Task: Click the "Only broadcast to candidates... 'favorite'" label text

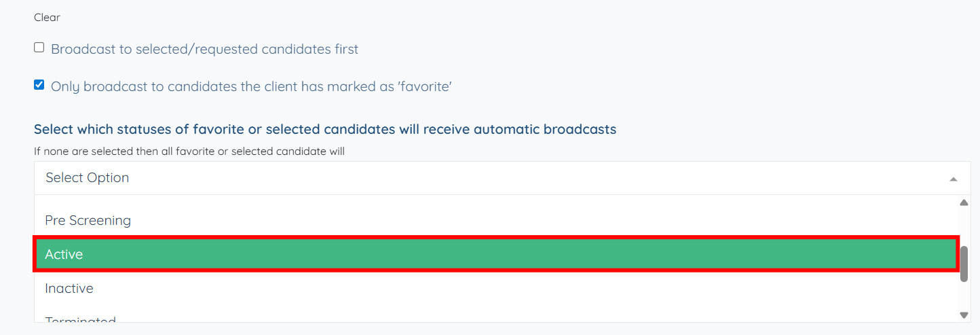Action: (x=251, y=87)
